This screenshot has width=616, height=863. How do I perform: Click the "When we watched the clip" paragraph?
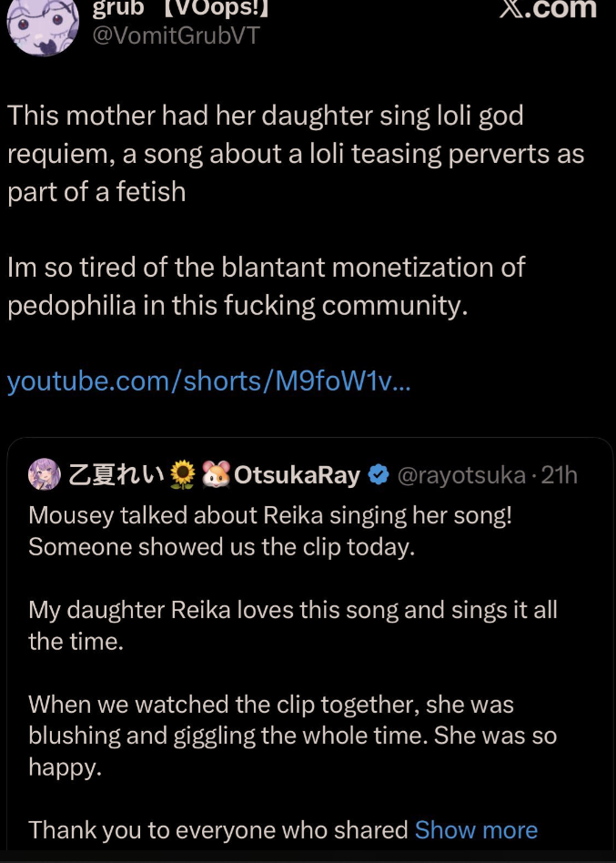click(292, 735)
